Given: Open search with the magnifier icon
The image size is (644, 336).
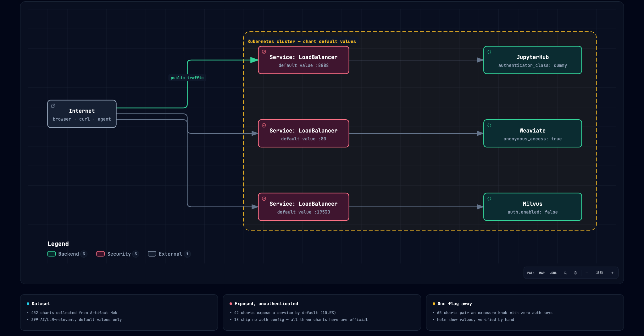Looking at the screenshot, I should click(x=565, y=273).
